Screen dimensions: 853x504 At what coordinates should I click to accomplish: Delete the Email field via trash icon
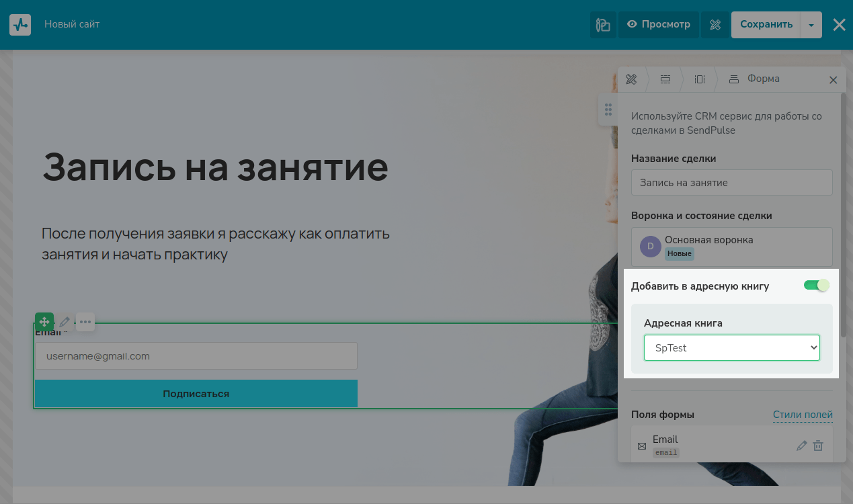click(818, 446)
